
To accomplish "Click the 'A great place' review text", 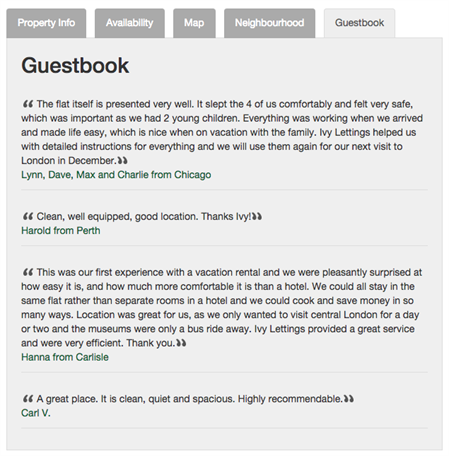I will 189,399.
